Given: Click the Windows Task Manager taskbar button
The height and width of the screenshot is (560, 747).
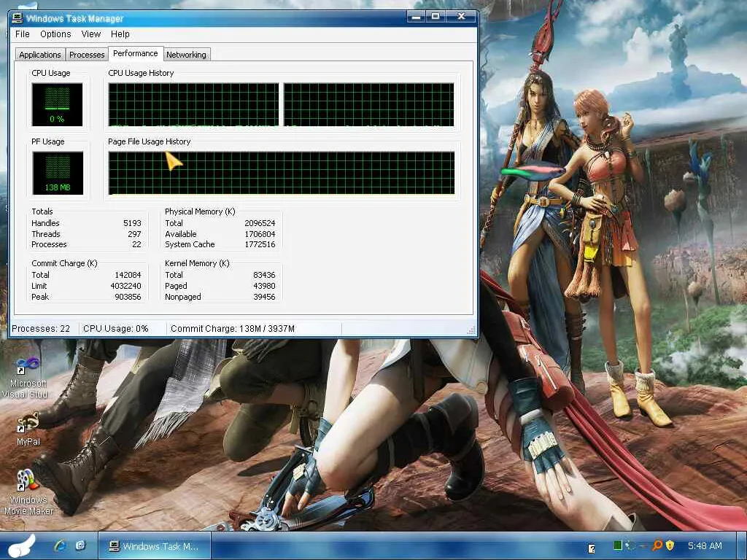Looking at the screenshot, I should (x=154, y=546).
